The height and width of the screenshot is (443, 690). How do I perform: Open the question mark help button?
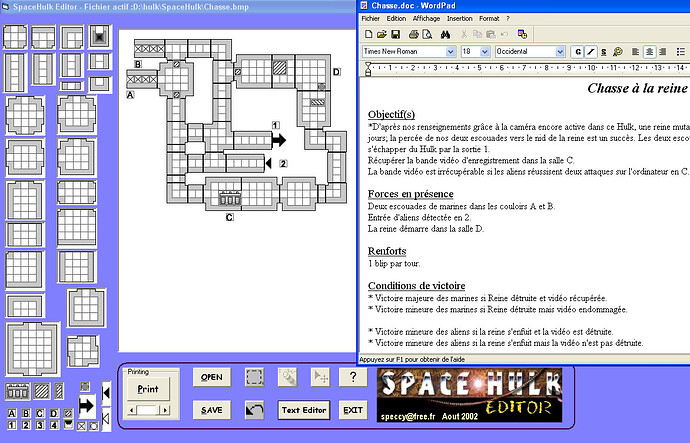[353, 377]
